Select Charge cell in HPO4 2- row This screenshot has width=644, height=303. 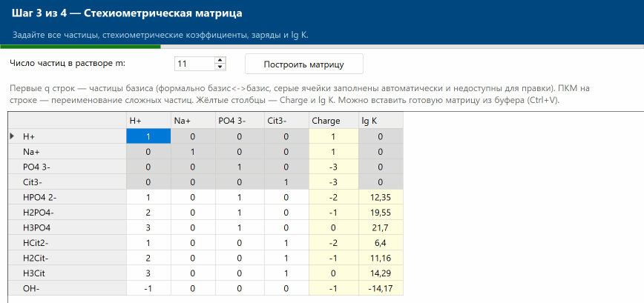(334, 197)
